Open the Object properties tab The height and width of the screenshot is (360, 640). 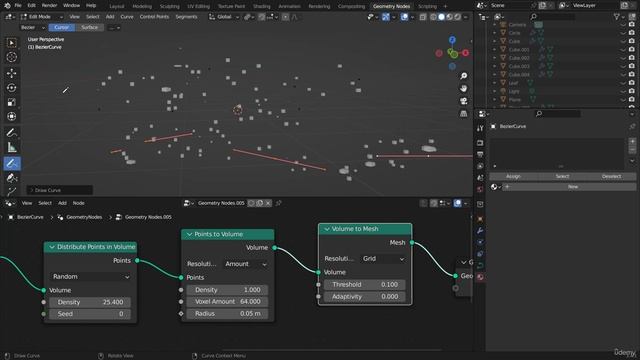(480, 219)
